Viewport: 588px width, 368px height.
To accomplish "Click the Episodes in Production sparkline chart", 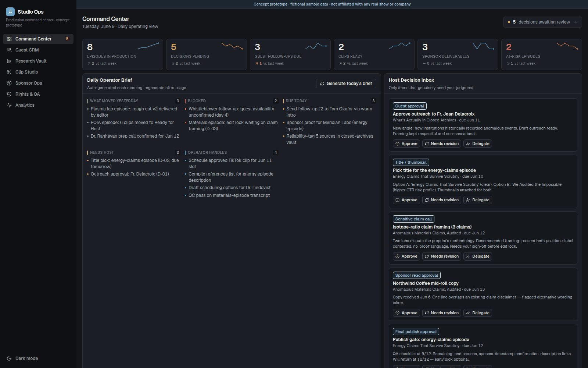I will click(148, 46).
